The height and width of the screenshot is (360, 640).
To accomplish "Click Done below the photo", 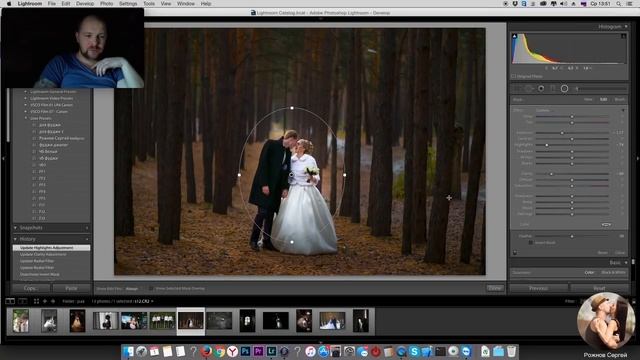I will [x=495, y=288].
